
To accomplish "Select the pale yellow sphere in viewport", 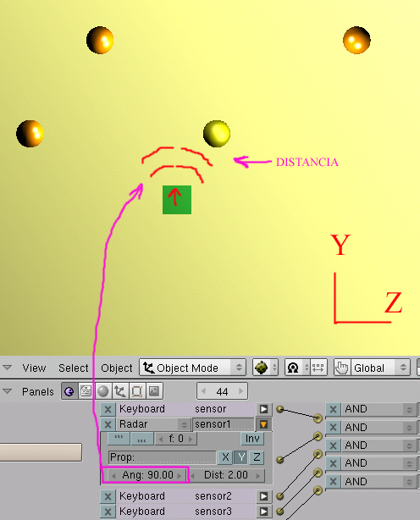I will pyautogui.click(x=217, y=134).
